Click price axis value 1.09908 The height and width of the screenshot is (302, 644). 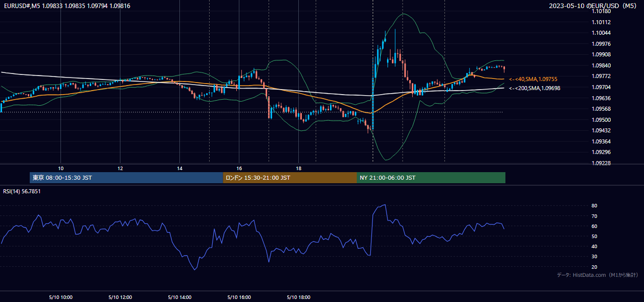click(602, 55)
